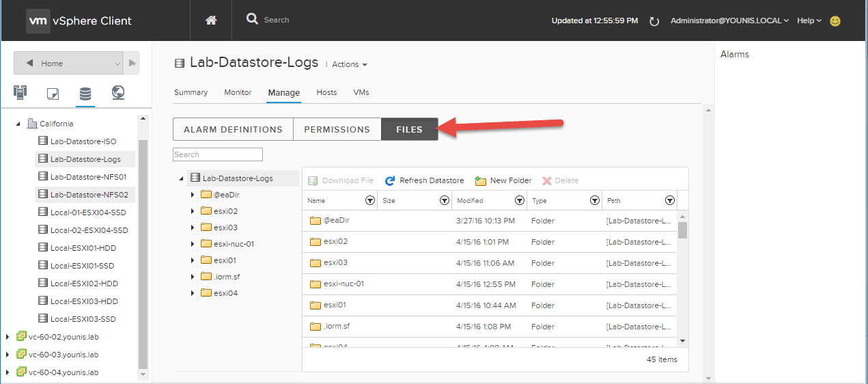Image resolution: width=868 pixels, height=384 pixels.
Task: Click the Refresh Datastore button
Action: [424, 180]
